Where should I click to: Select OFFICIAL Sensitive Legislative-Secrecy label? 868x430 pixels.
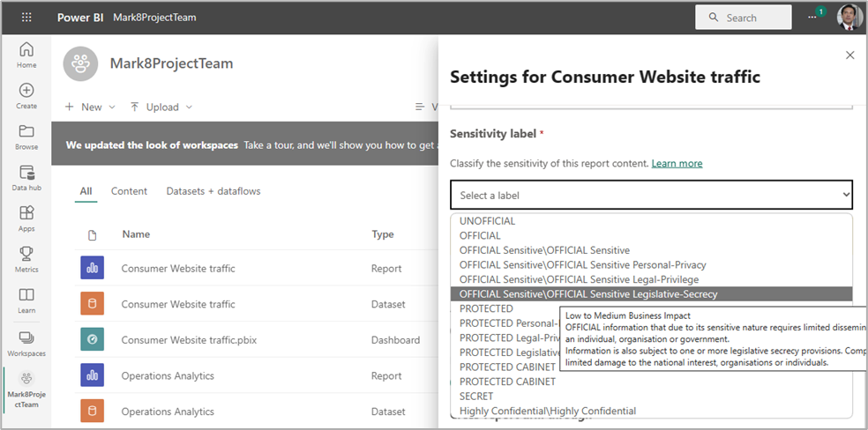pos(651,294)
